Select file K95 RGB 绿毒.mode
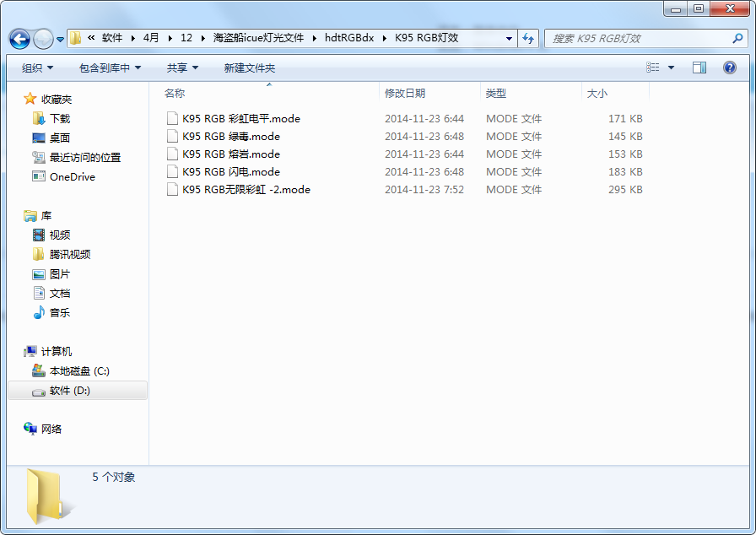756x535 pixels. click(x=231, y=137)
